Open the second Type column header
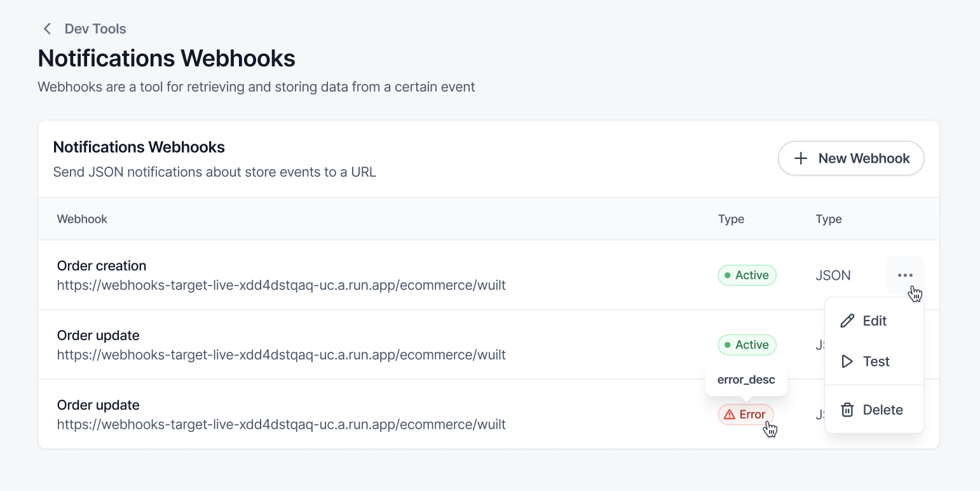This screenshot has width=980, height=491. (828, 219)
